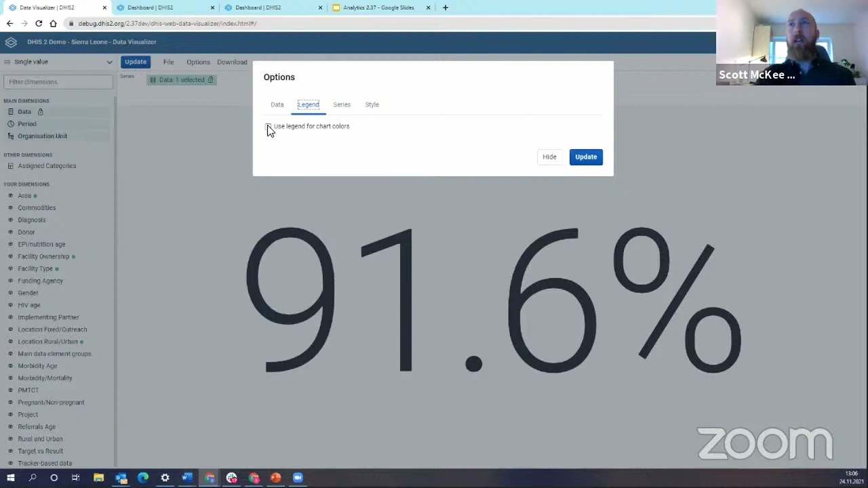Close the Analytics 2.37 Google Slides tab
Viewport: 868px width, 488px height.
pyautogui.click(x=428, y=7)
